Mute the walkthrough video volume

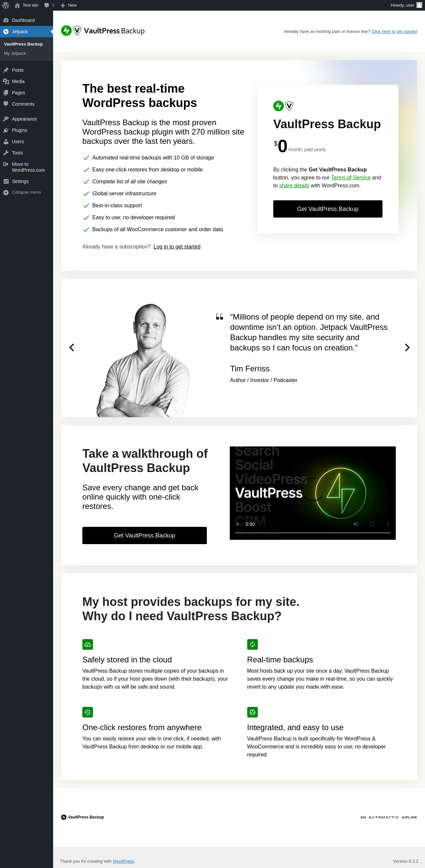point(356,524)
